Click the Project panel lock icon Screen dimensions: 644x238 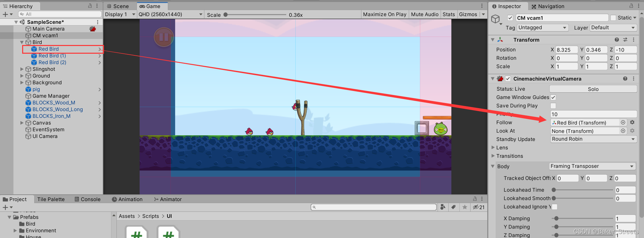[x=475, y=199]
